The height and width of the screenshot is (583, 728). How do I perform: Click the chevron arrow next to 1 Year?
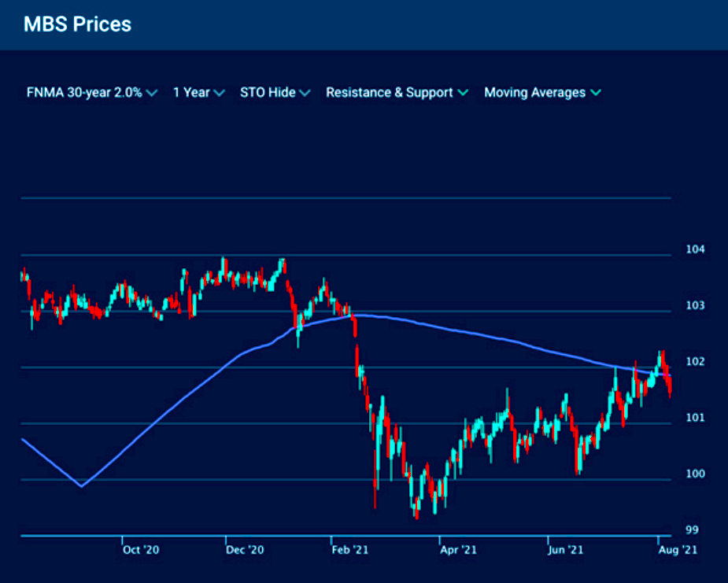(x=220, y=93)
